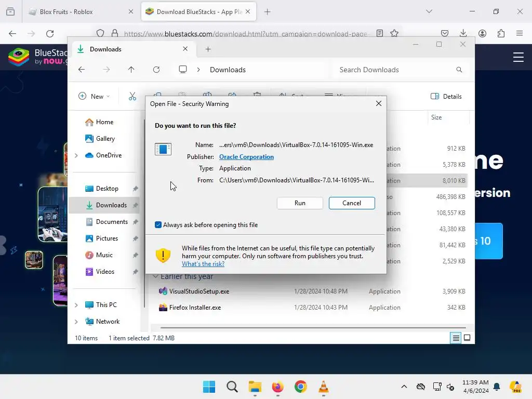Go up one folder in Explorer
532x399 pixels.
[x=131, y=70]
